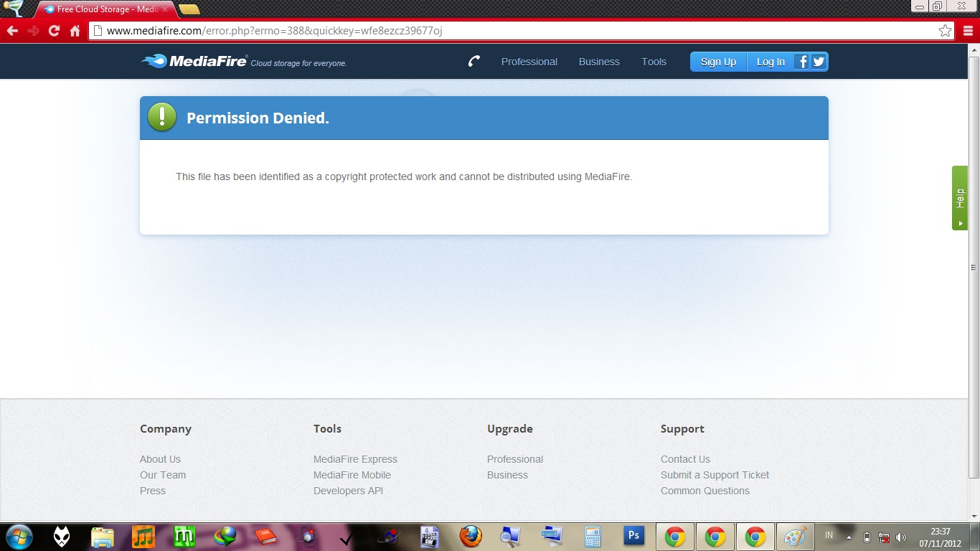Open Developers API footer link
The image size is (980, 551).
(348, 491)
